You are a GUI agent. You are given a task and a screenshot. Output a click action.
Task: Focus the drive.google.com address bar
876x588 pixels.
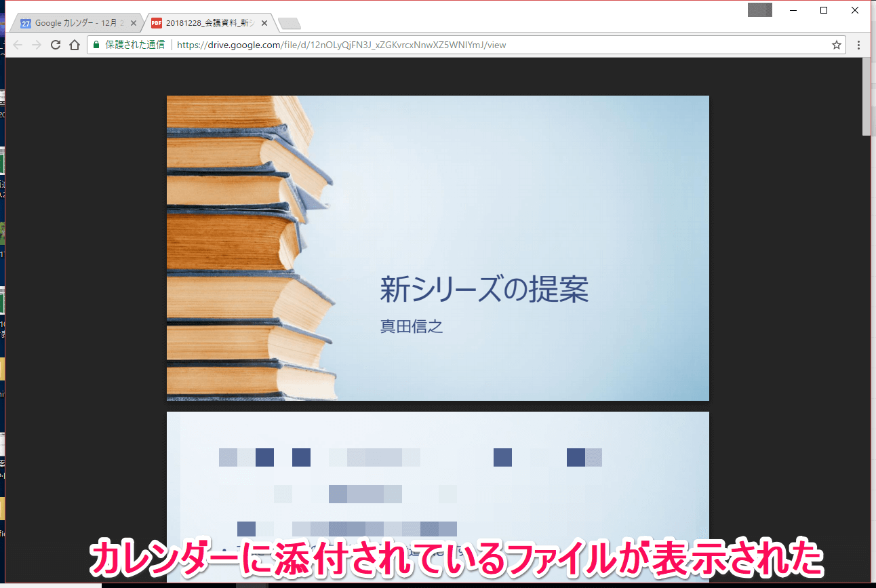pyautogui.click(x=466, y=45)
